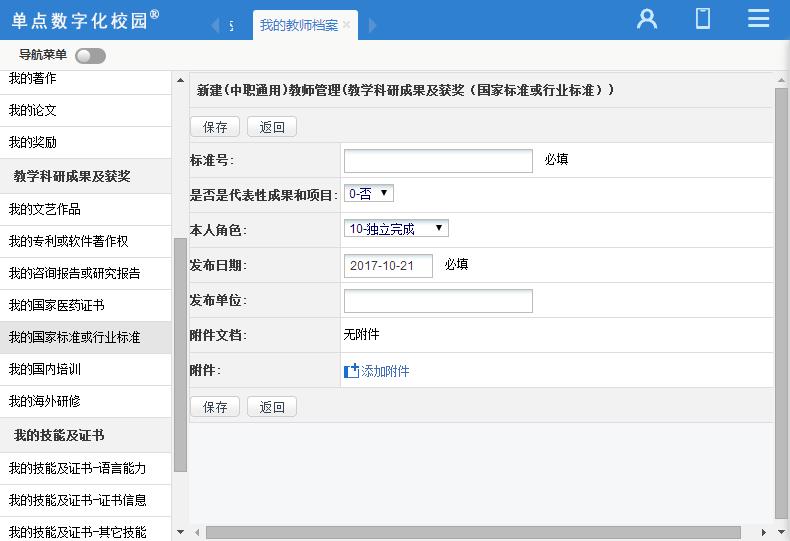The image size is (790, 541).
Task: Open 我的国家医药证书 menu item
Action: click(x=86, y=305)
